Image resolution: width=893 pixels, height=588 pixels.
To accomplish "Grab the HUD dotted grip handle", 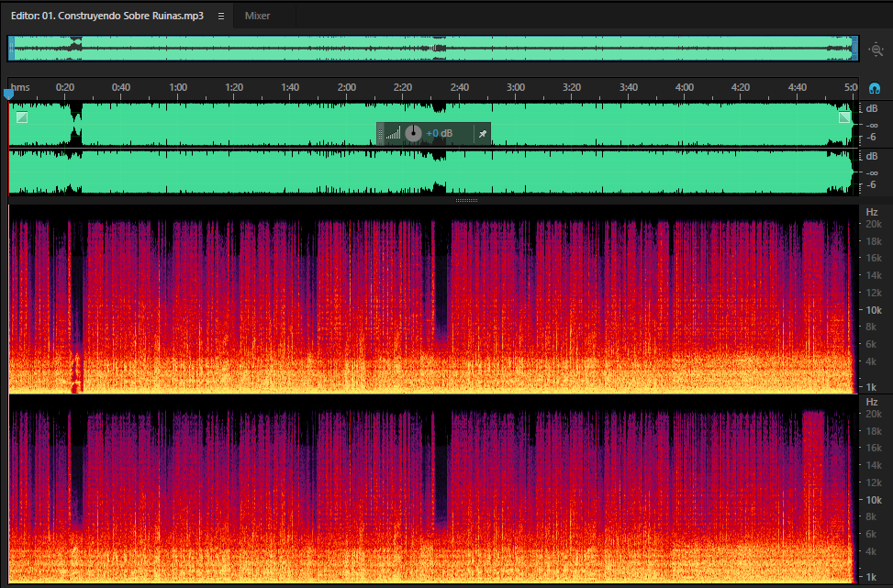I will point(381,134).
